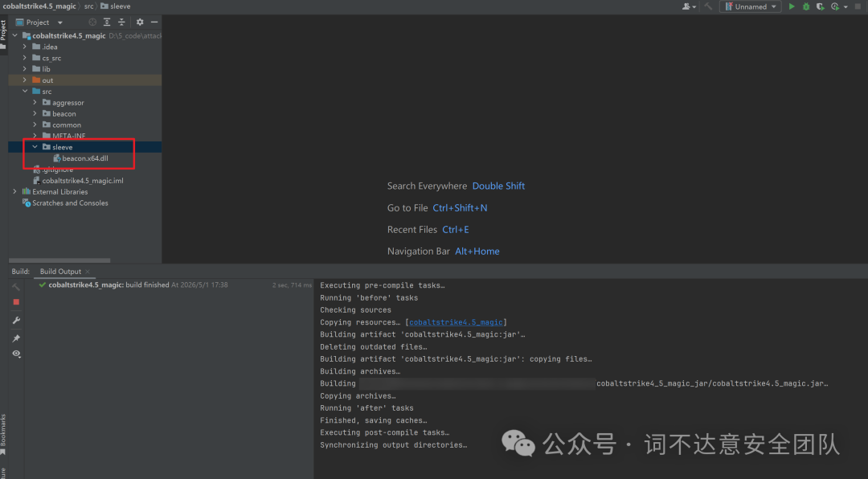Select Scratches and Consoles node
The width and height of the screenshot is (868, 479).
coord(70,203)
